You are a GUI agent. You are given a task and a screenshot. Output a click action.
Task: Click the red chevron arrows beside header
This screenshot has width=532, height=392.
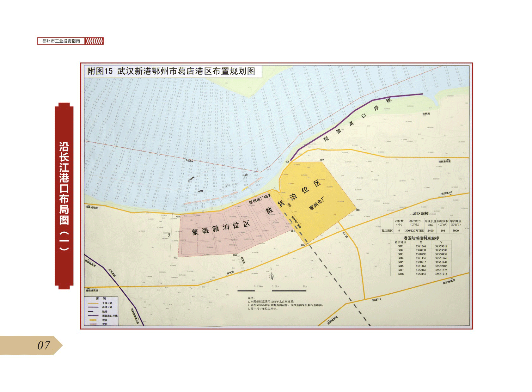pyautogui.click(x=94, y=41)
